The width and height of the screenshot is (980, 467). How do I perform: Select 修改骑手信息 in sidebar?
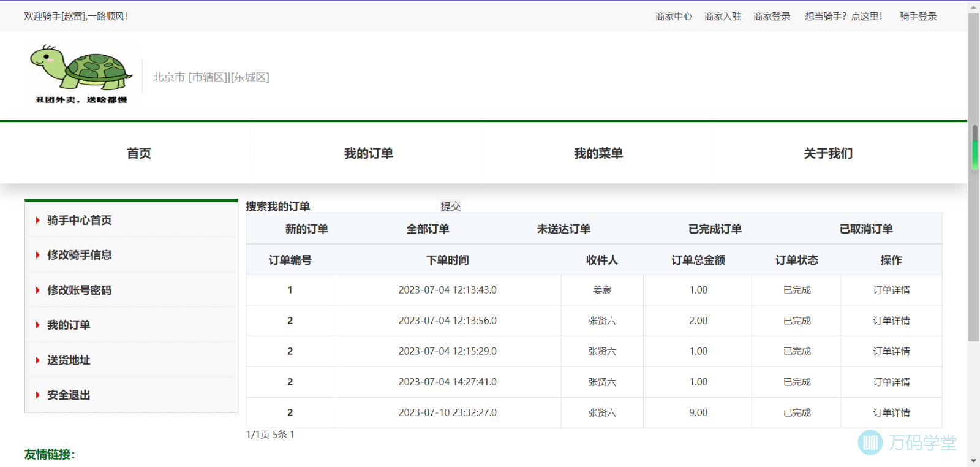point(80,255)
